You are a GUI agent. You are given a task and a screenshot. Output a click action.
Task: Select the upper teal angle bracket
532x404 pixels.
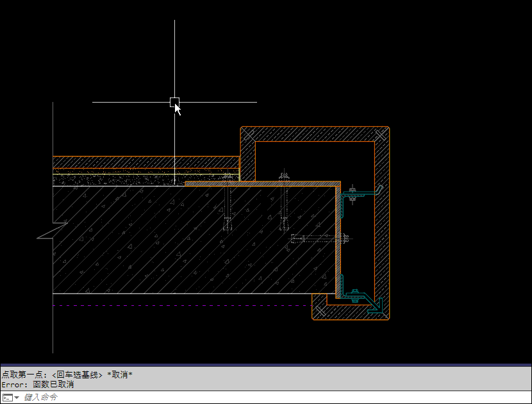[360, 199]
